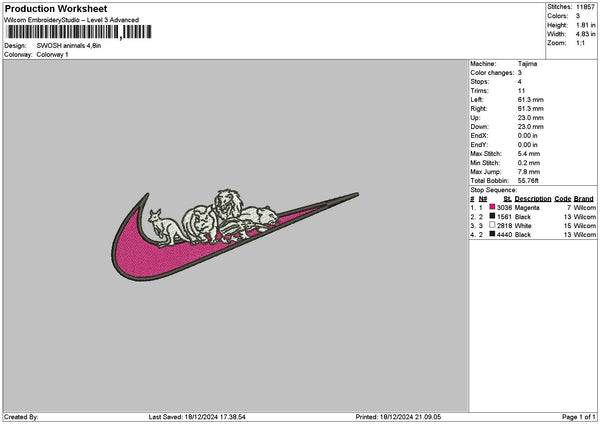Click the Width value '4.83 in'
The width and height of the screenshot is (600, 424).
(x=585, y=34)
